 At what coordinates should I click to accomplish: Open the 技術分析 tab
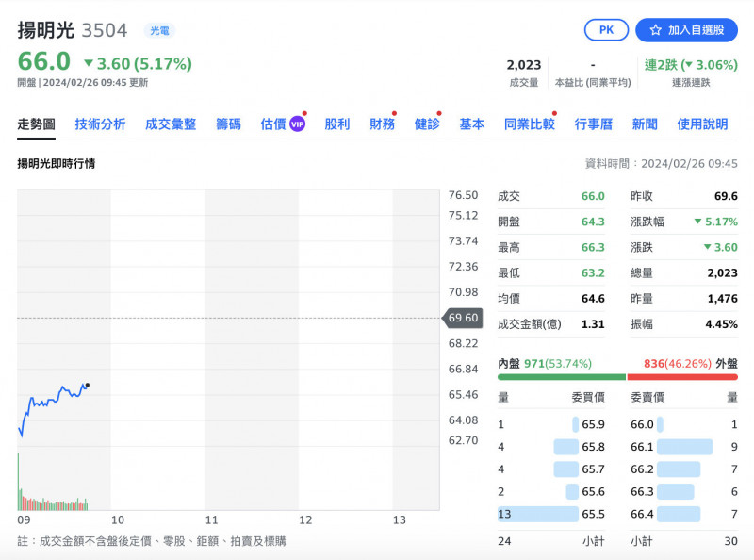[x=100, y=124]
